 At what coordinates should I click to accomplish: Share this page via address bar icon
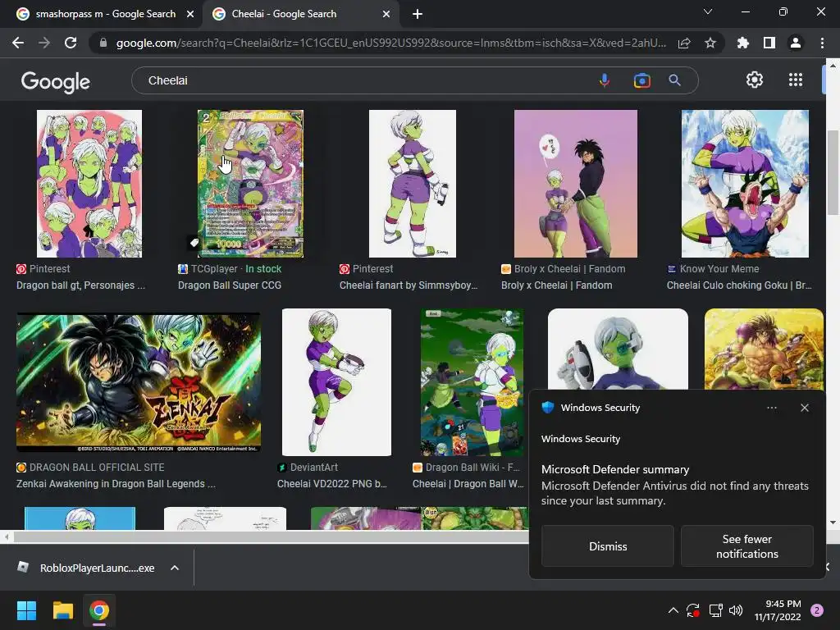pos(684,43)
